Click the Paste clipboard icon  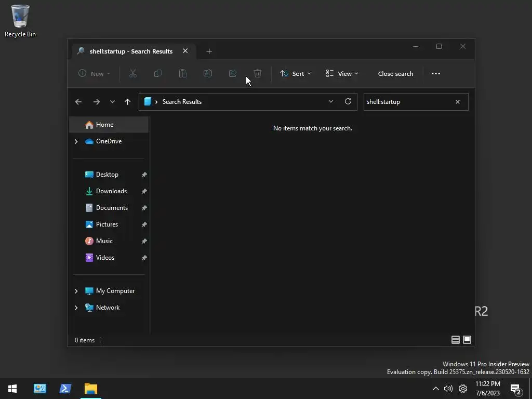[183, 73]
